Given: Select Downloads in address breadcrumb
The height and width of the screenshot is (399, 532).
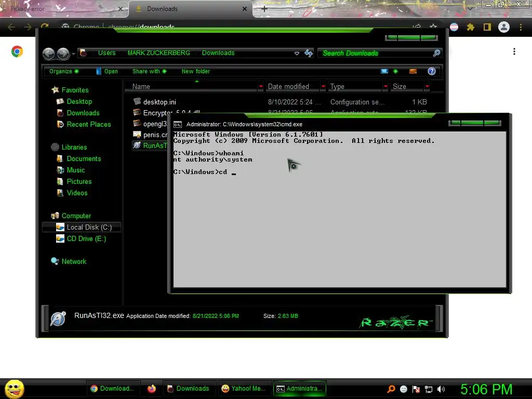Looking at the screenshot, I should point(218,53).
